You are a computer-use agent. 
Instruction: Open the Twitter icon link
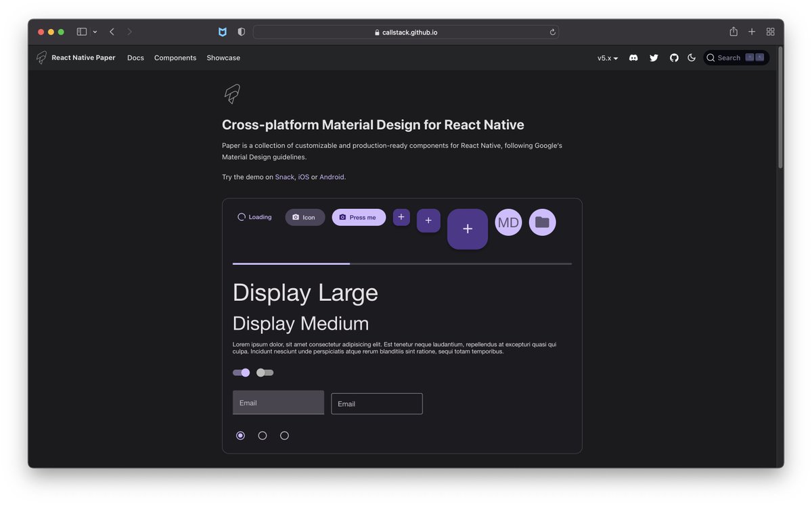click(654, 58)
